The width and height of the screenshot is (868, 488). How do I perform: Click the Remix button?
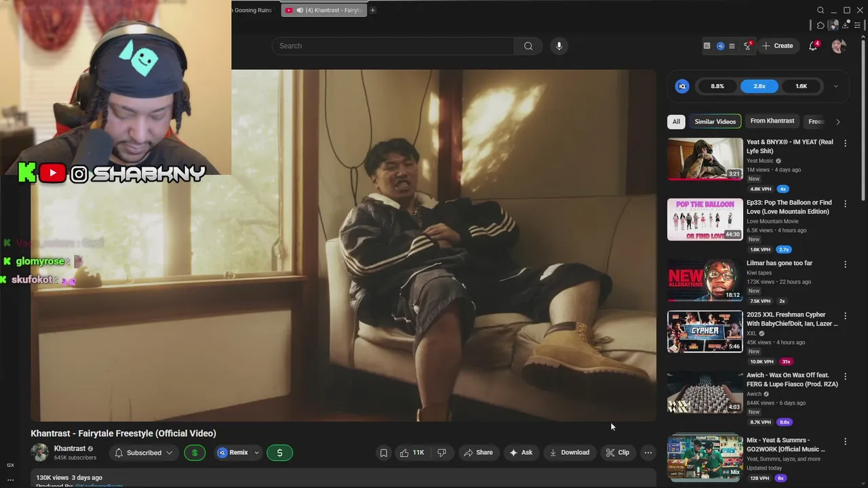233,453
